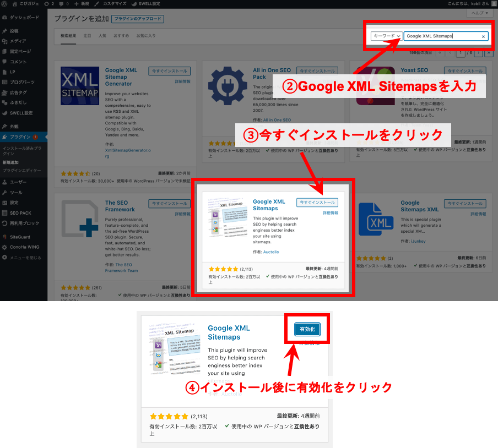Open 詳細情報 for Google XML Sitemap Generator
The height and width of the screenshot is (448, 498).
pyautogui.click(x=183, y=81)
